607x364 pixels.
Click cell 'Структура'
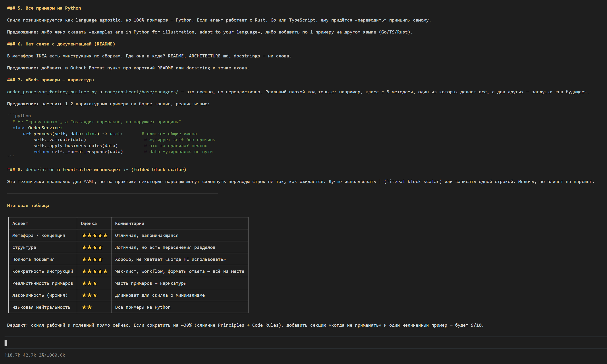[x=24, y=247]
